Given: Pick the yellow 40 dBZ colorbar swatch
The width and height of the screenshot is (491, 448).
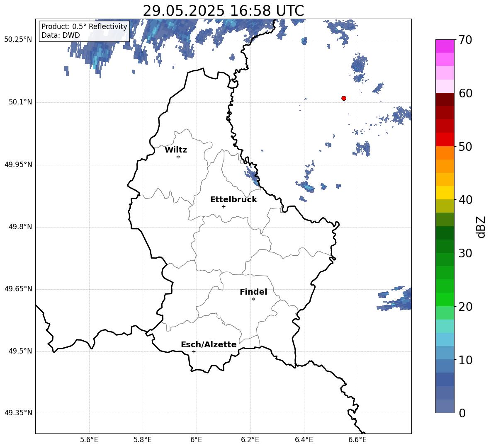Looking at the screenshot, I should point(445,193).
